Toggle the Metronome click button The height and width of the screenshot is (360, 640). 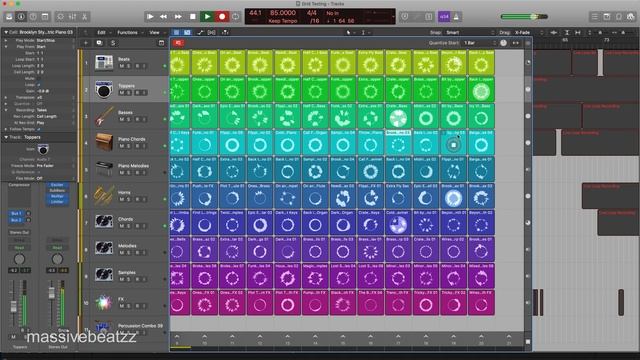coord(456,17)
